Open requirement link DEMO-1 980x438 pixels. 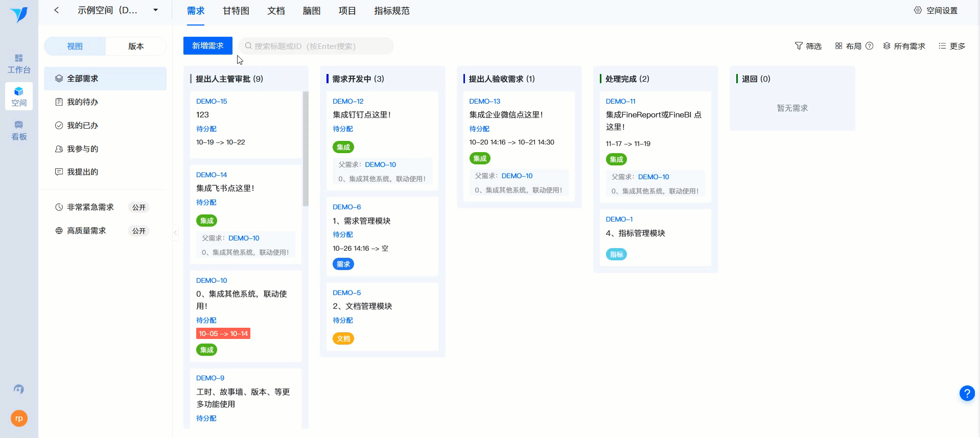(x=619, y=219)
